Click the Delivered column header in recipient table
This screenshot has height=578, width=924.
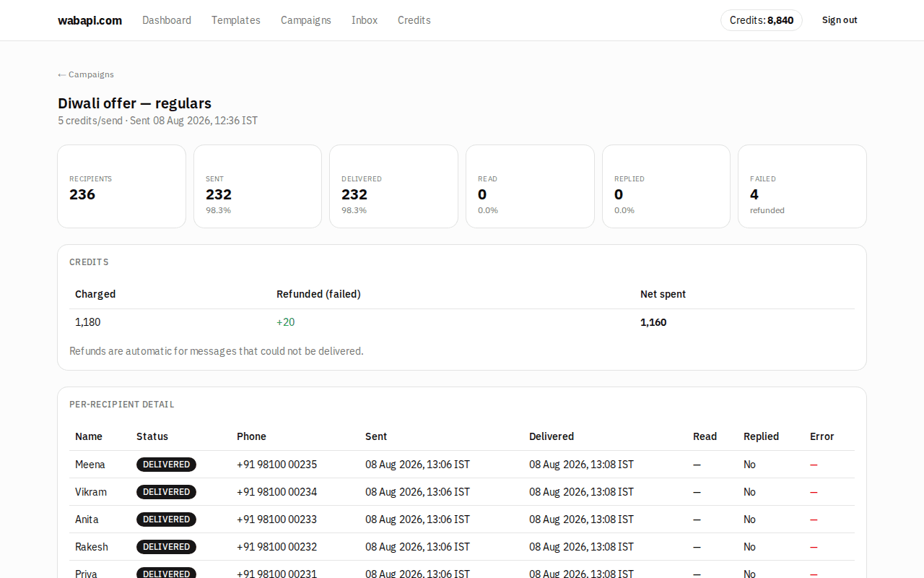click(552, 436)
